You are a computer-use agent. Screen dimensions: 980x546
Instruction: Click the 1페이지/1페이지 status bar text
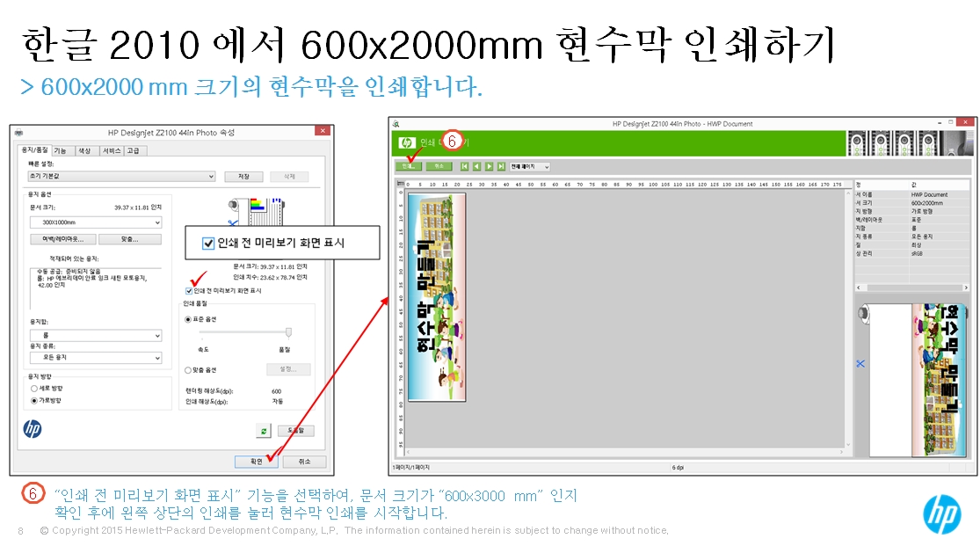pos(411,467)
